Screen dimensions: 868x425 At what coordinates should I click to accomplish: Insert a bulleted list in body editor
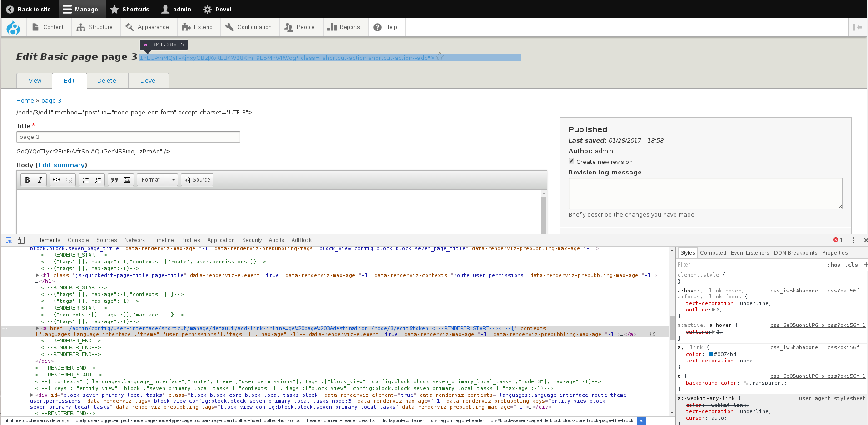85,180
